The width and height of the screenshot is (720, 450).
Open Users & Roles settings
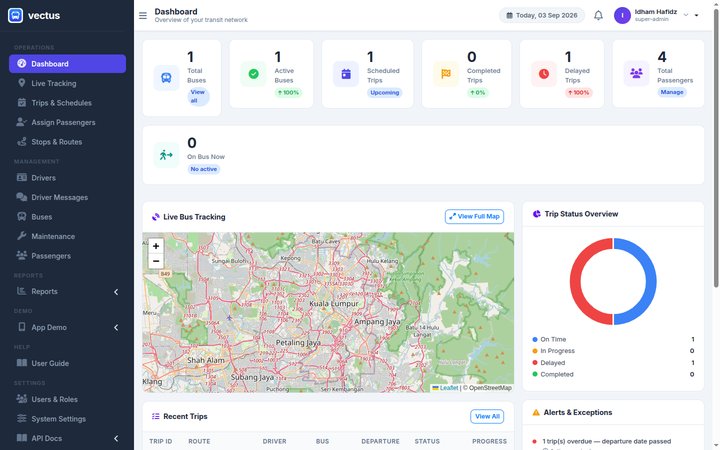point(68,399)
